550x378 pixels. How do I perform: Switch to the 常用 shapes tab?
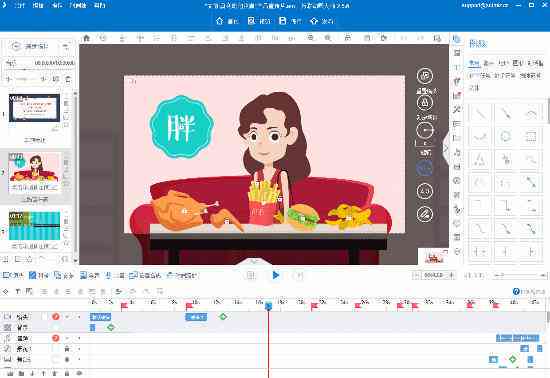474,63
